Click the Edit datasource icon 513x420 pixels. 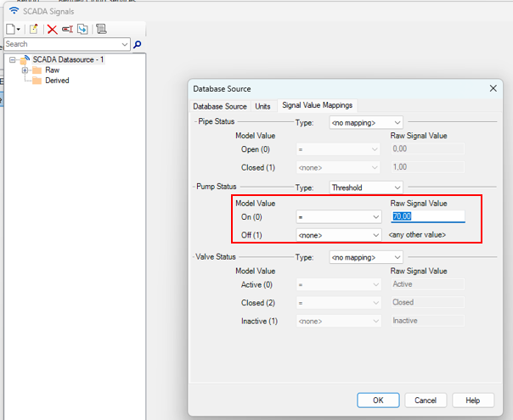tap(34, 29)
